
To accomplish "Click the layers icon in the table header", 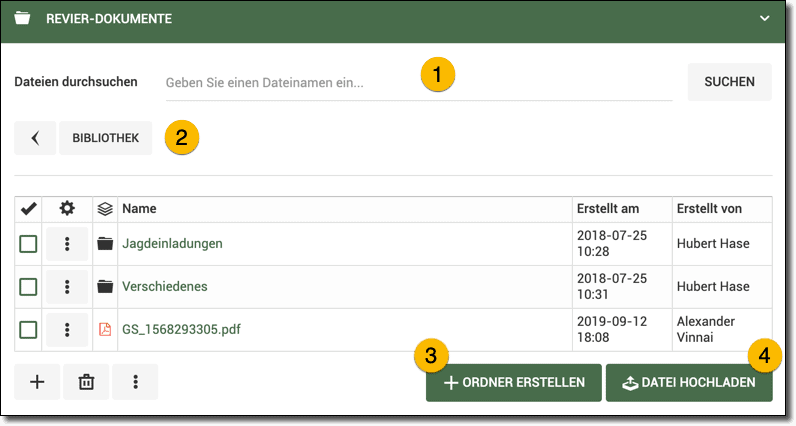I will pos(104,209).
